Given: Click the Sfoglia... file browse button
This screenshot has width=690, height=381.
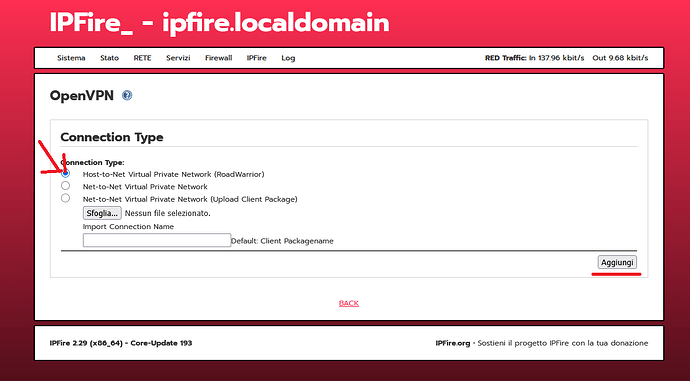Looking at the screenshot, I should point(102,213).
